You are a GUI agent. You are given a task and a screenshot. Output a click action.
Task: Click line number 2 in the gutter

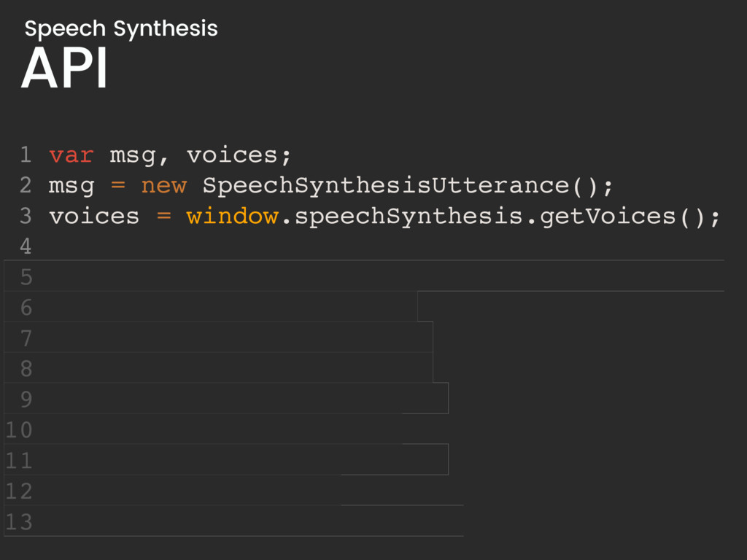tap(26, 185)
